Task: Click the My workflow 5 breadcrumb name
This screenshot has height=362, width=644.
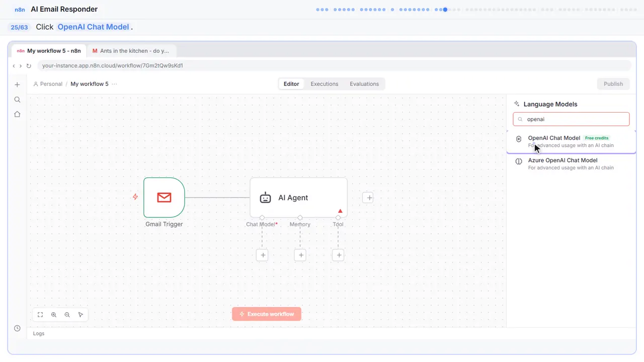Action: [90, 84]
